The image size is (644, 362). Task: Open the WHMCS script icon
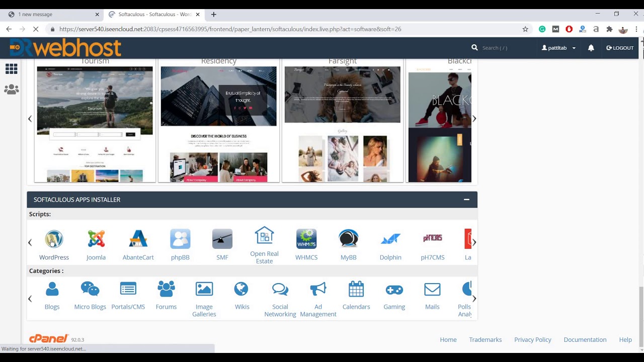tap(306, 239)
